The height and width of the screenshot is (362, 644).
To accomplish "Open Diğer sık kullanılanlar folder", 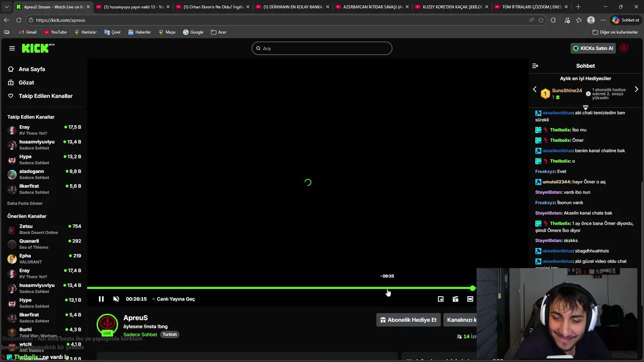I will pyautogui.click(x=615, y=32).
